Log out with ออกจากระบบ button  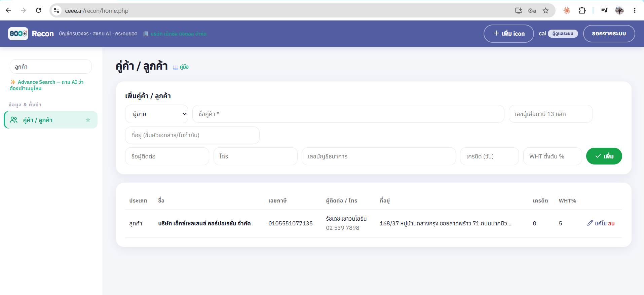tap(609, 34)
